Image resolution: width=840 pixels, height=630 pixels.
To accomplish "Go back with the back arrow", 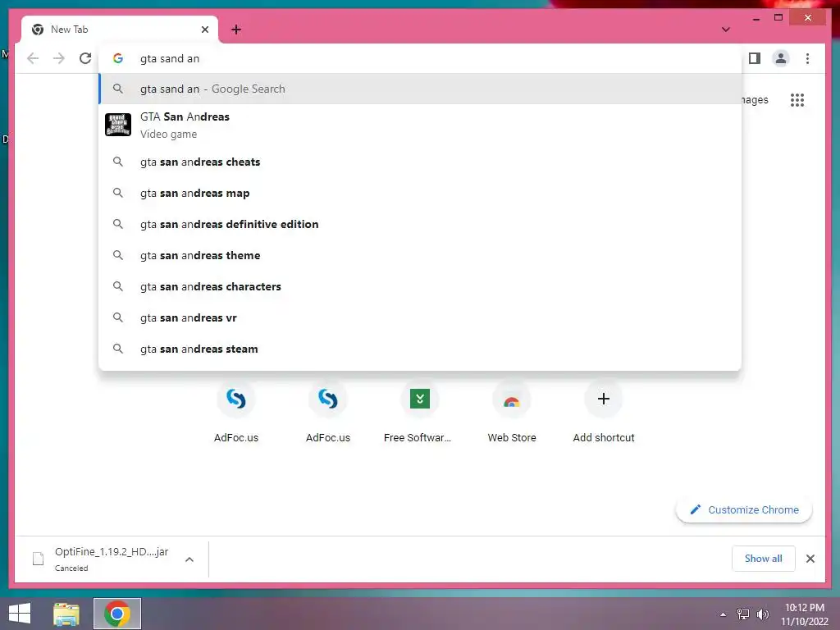I will 33,58.
